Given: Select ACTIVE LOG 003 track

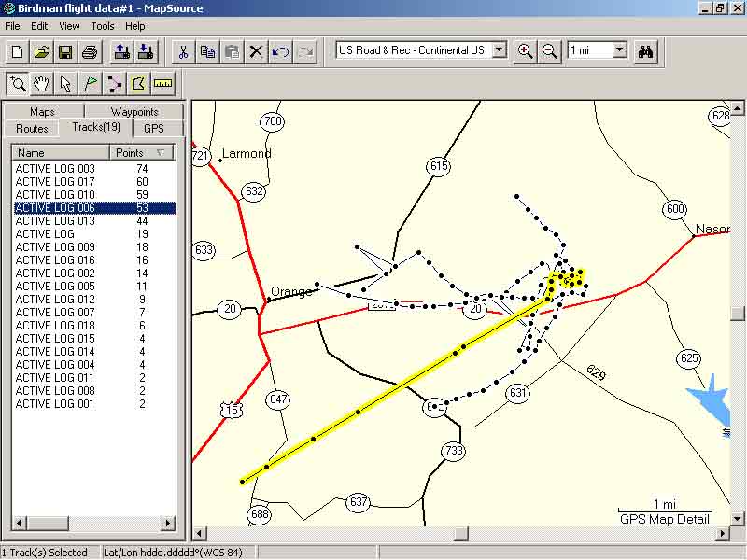Looking at the screenshot, I should [55, 169].
